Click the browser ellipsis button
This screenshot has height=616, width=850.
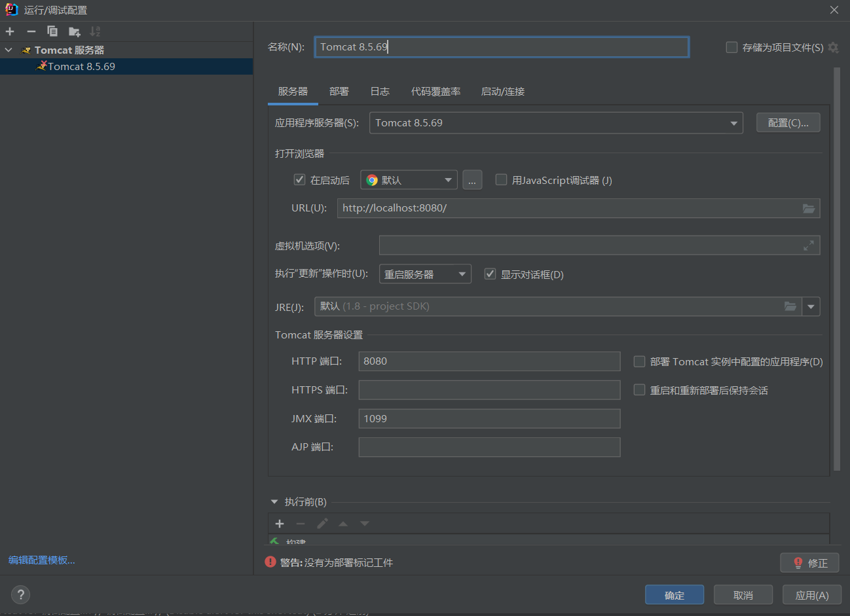click(472, 180)
